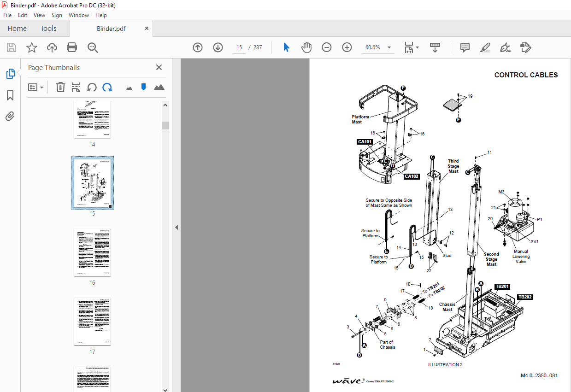Open the thumbnails Options dropdown menu

(x=36, y=87)
